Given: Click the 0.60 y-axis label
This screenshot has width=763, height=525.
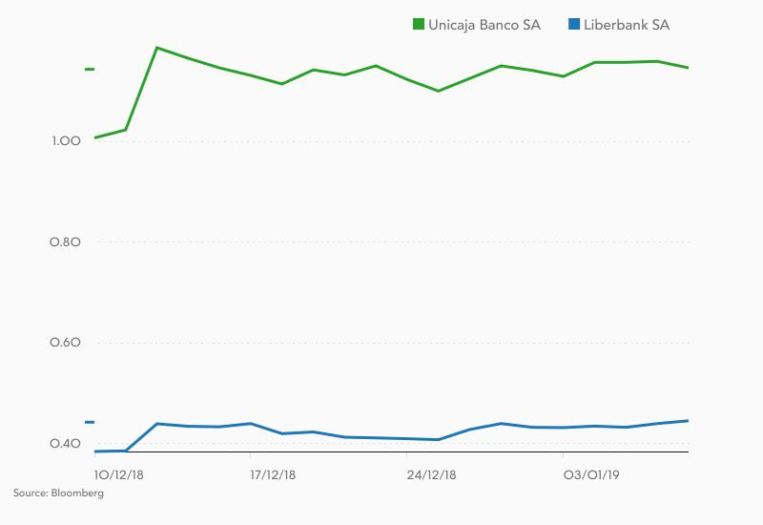Looking at the screenshot, I should tap(65, 343).
